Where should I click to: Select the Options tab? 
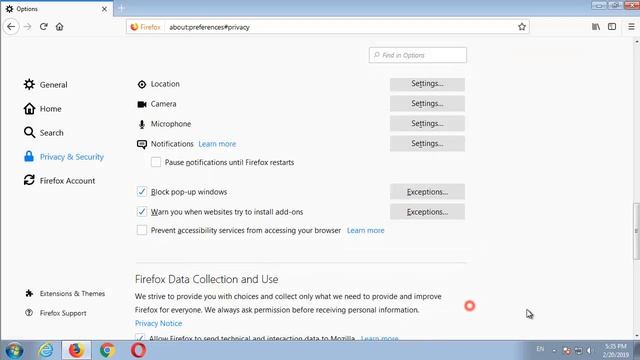[57, 9]
